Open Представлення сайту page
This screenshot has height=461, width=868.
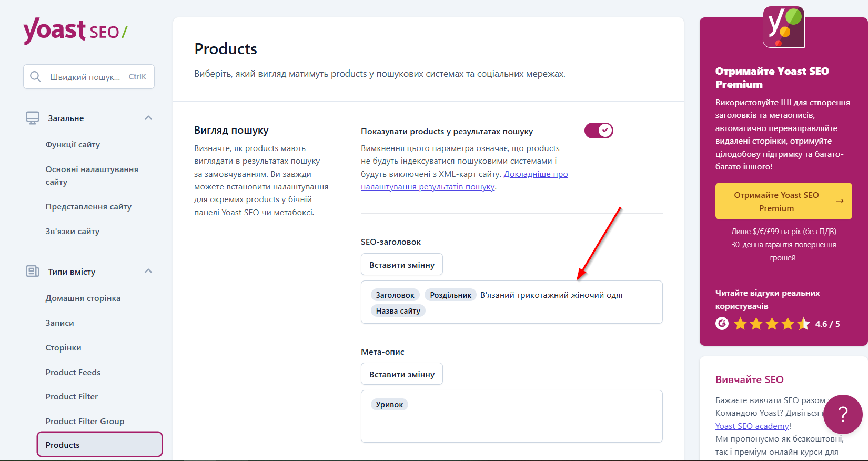point(88,207)
